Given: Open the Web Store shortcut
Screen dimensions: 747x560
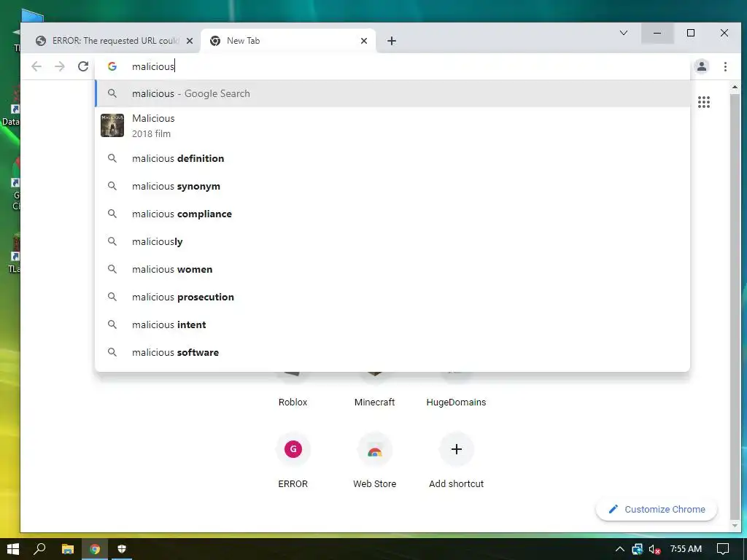Looking at the screenshot, I should [374, 461].
